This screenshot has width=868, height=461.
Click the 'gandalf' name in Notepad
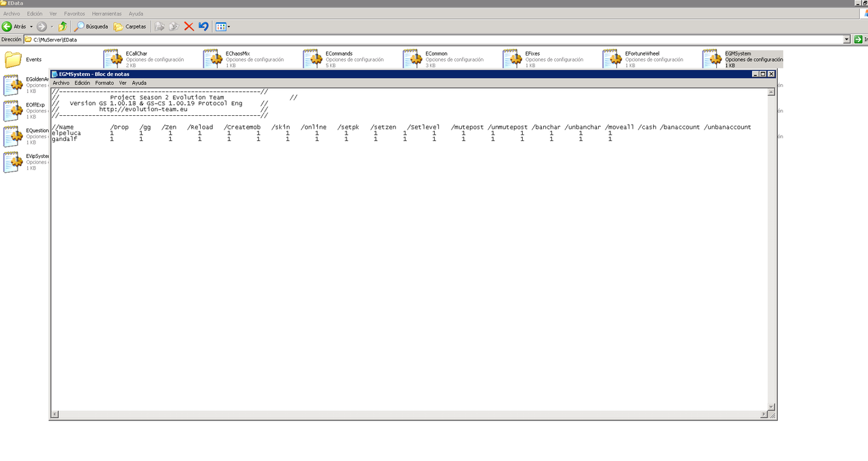(x=64, y=139)
